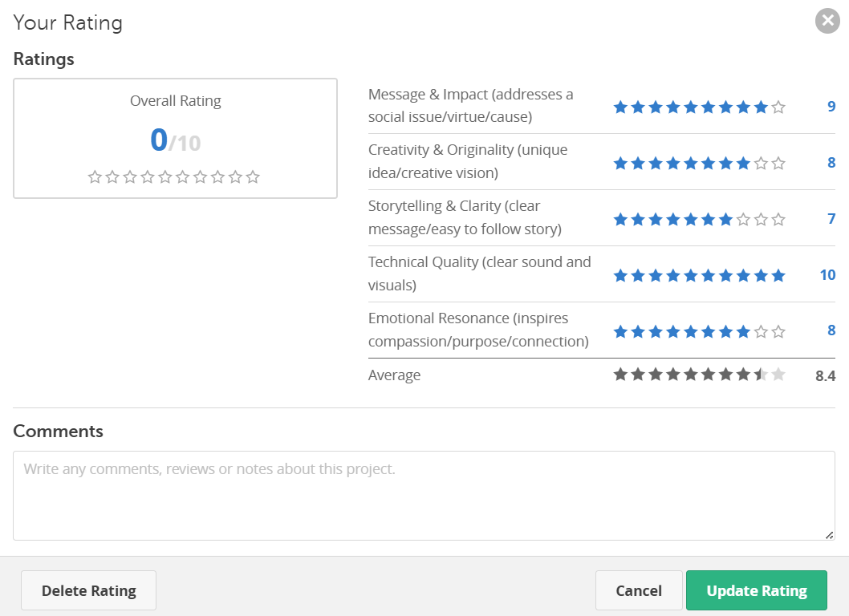Click first star of Storytelling & Clarity

(x=620, y=220)
